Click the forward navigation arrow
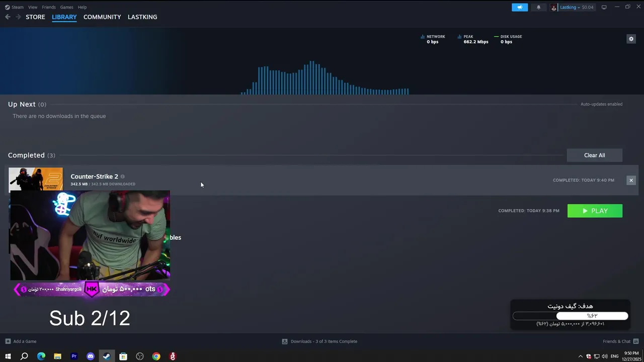Viewport: 644px width, 362px height. [18, 17]
